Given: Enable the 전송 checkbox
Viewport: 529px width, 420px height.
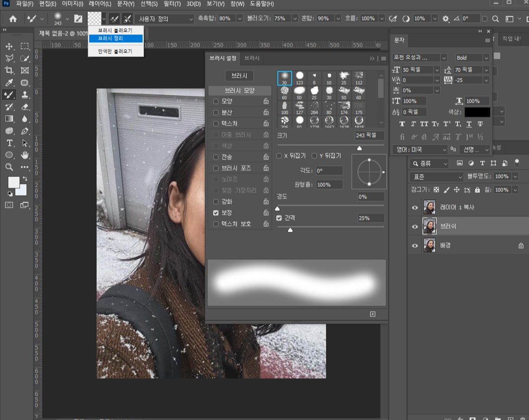Looking at the screenshot, I should pos(216,157).
